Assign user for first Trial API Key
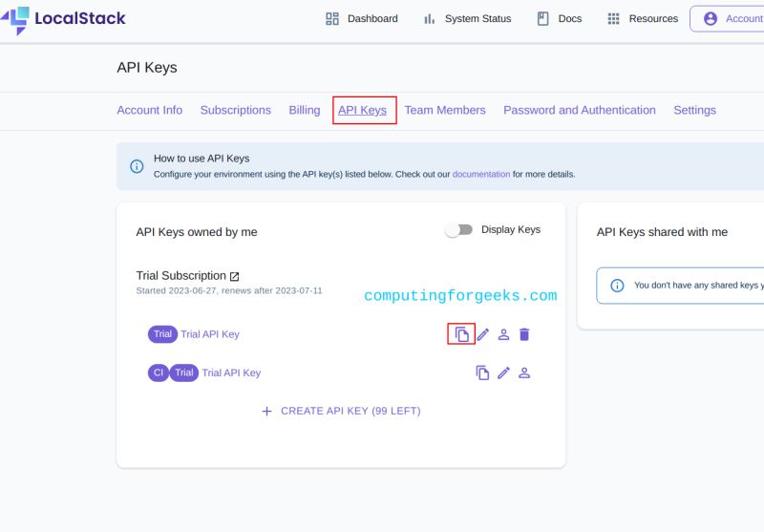The height and width of the screenshot is (532, 764). pyautogui.click(x=504, y=334)
